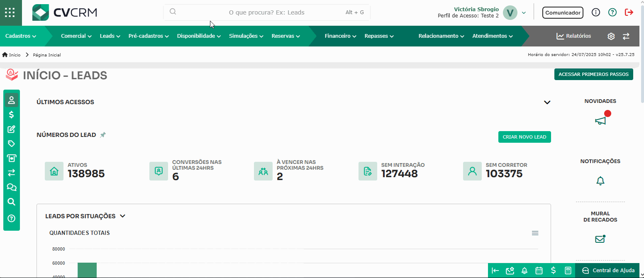This screenshot has height=278, width=644.
Task: Open the apps grid menu icon
Action: coord(10,12)
